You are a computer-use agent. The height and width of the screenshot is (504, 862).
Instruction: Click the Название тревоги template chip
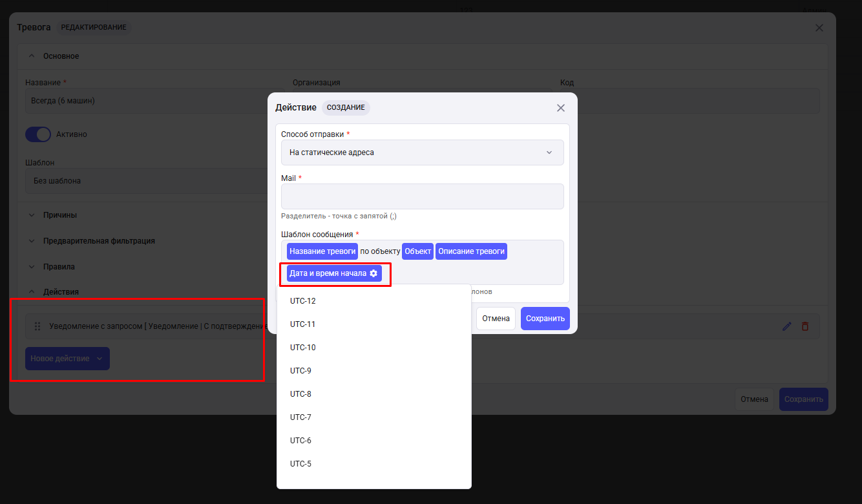point(322,251)
